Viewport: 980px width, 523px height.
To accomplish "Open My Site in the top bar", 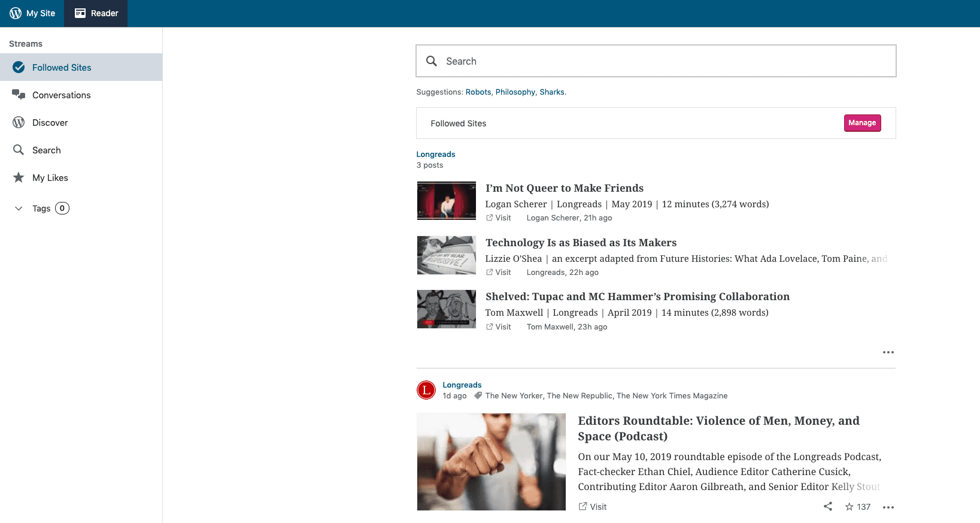I will coord(32,13).
